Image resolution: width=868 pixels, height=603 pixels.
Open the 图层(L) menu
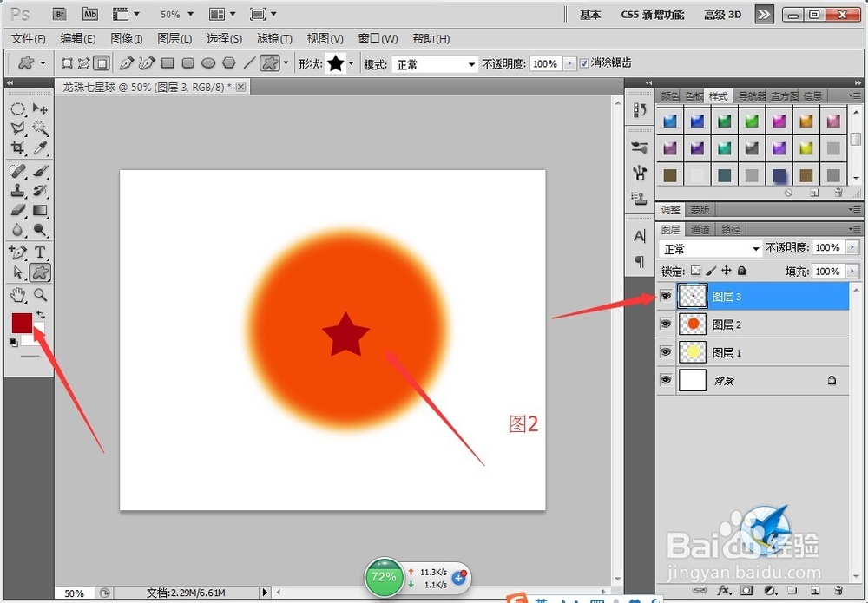click(174, 38)
